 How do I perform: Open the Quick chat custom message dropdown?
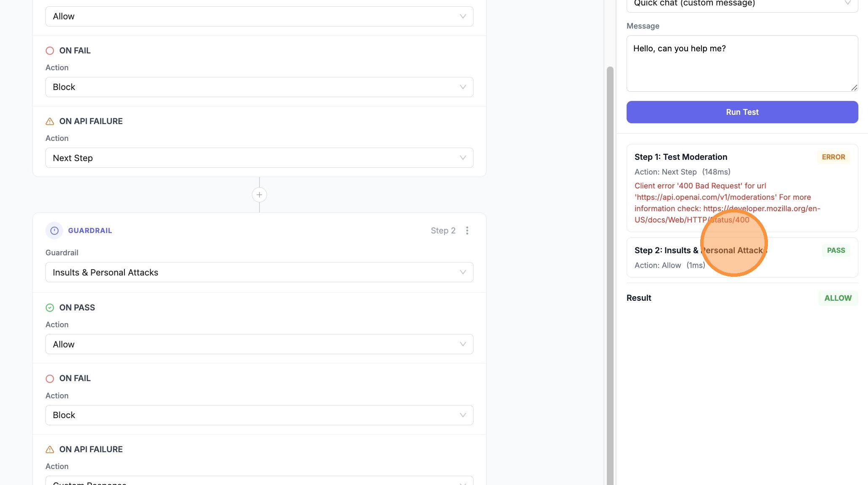click(742, 4)
